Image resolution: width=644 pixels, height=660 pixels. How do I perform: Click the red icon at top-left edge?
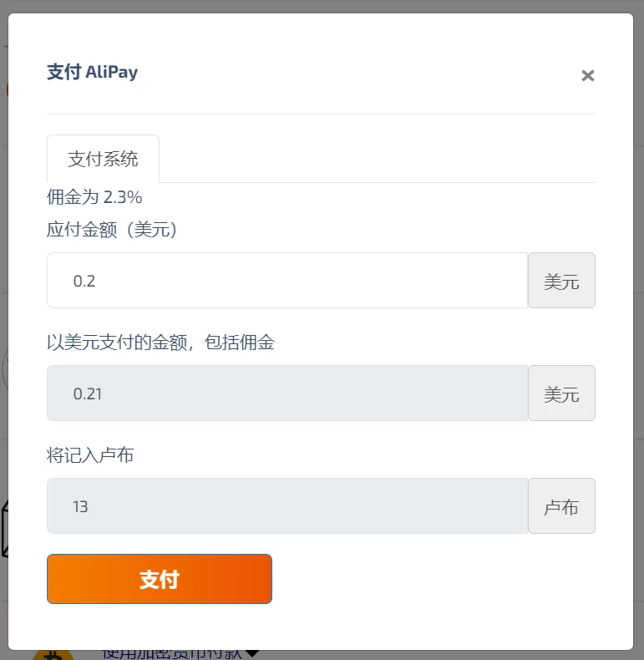8,88
